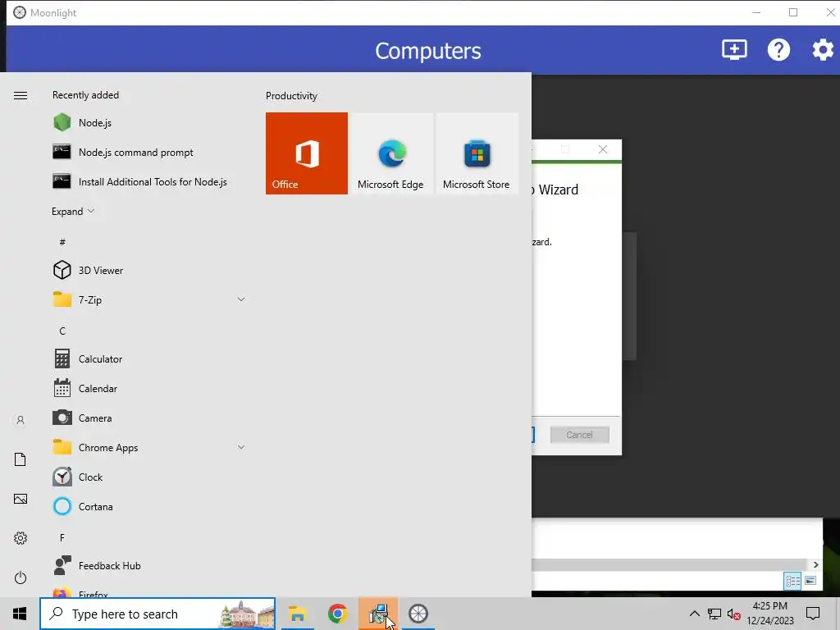Click the scroll right arrow in background window
Viewport: 840px width, 630px height.
pyautogui.click(x=815, y=564)
